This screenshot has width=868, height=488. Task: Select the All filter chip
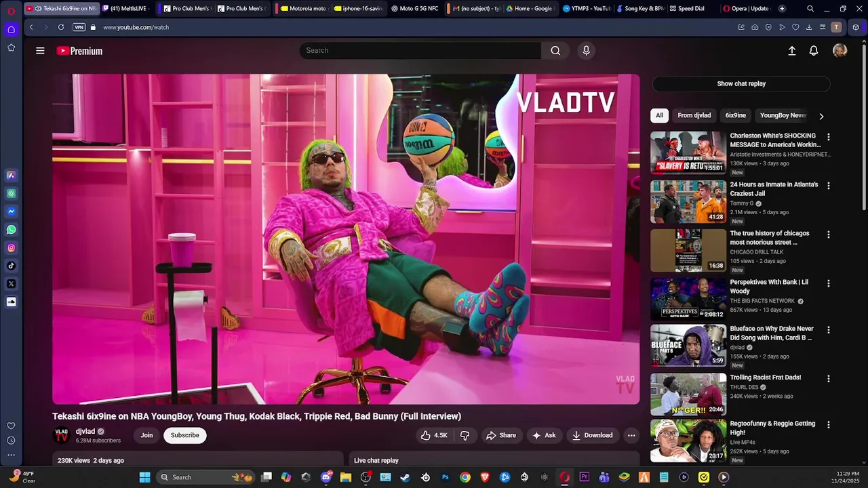tap(659, 115)
